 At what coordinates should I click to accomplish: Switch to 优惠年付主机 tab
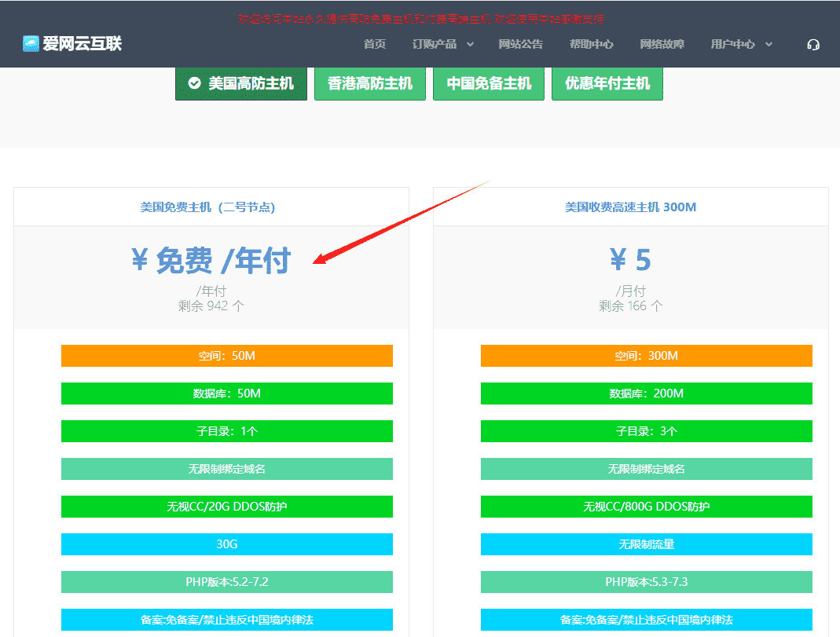[x=607, y=83]
